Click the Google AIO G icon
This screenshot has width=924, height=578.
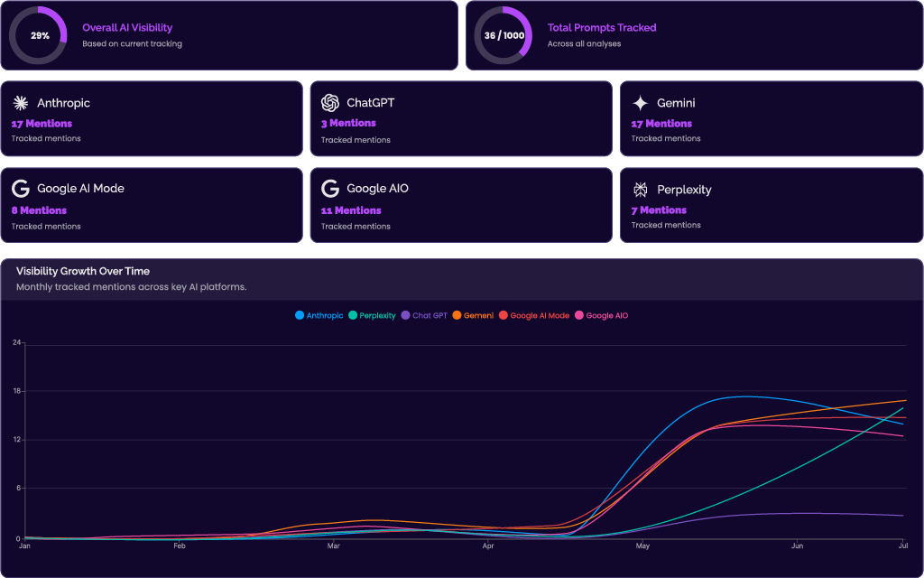[x=330, y=189]
